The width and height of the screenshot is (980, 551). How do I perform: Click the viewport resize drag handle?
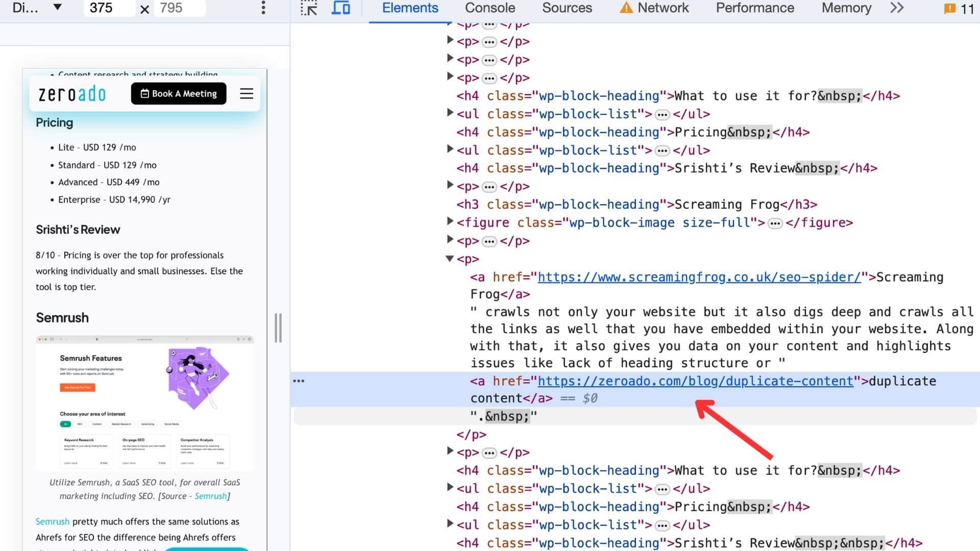tap(278, 328)
